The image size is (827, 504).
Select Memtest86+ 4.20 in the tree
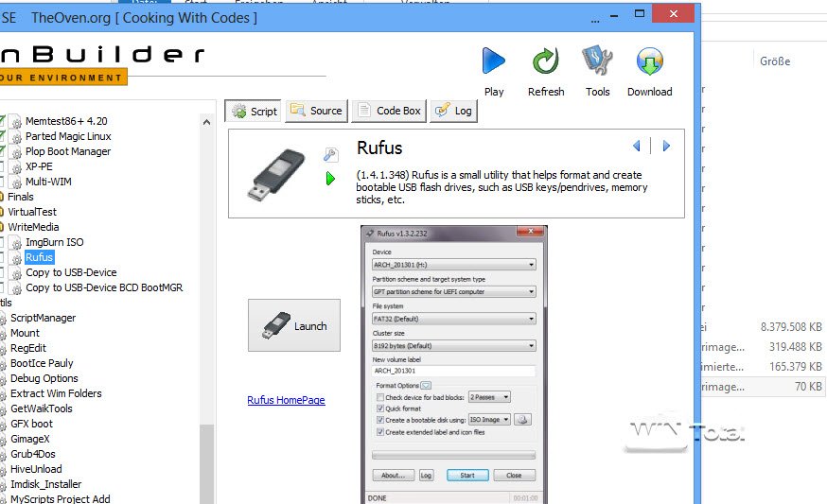coord(66,121)
